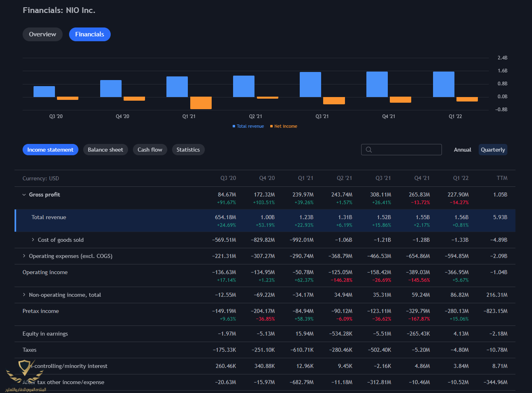Expand Non-operating income, total row

point(24,295)
